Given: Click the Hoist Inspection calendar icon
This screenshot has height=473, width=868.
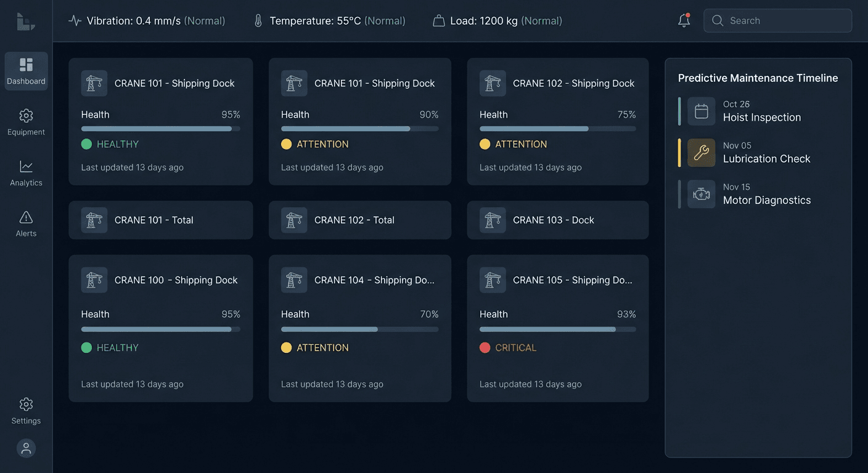Looking at the screenshot, I should point(701,111).
